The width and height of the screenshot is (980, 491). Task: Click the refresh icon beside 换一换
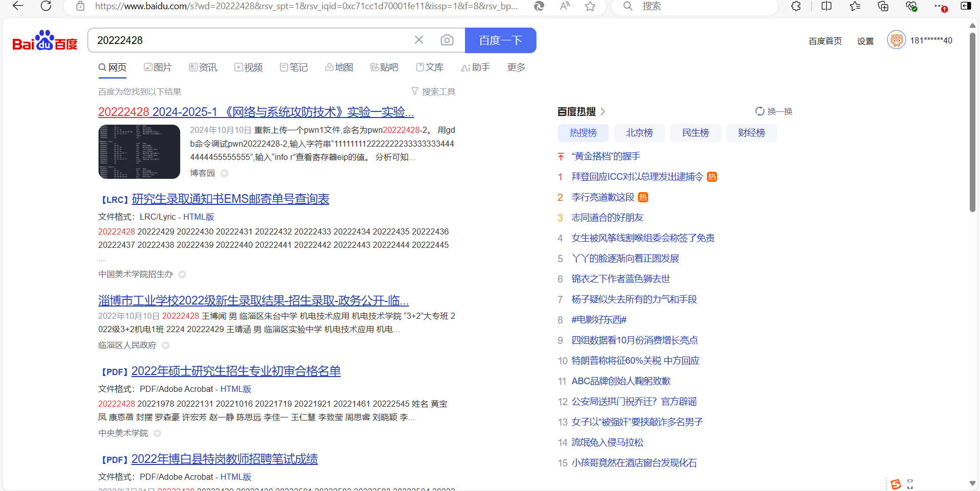tap(759, 111)
